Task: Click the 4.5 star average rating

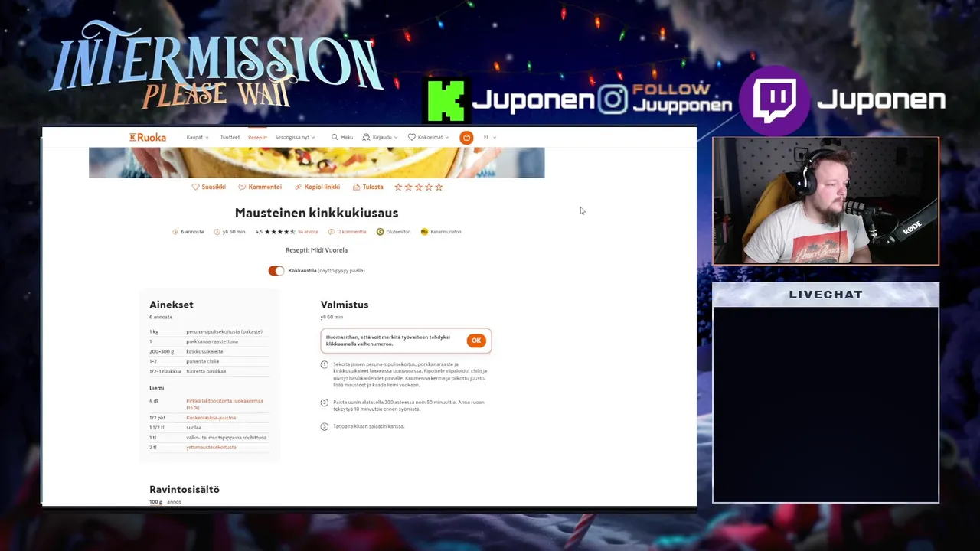Action: pyautogui.click(x=276, y=231)
